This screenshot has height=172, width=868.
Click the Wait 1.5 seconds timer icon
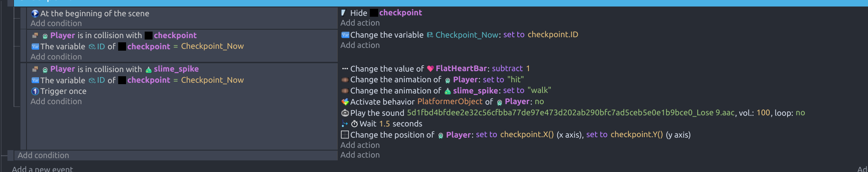point(354,124)
